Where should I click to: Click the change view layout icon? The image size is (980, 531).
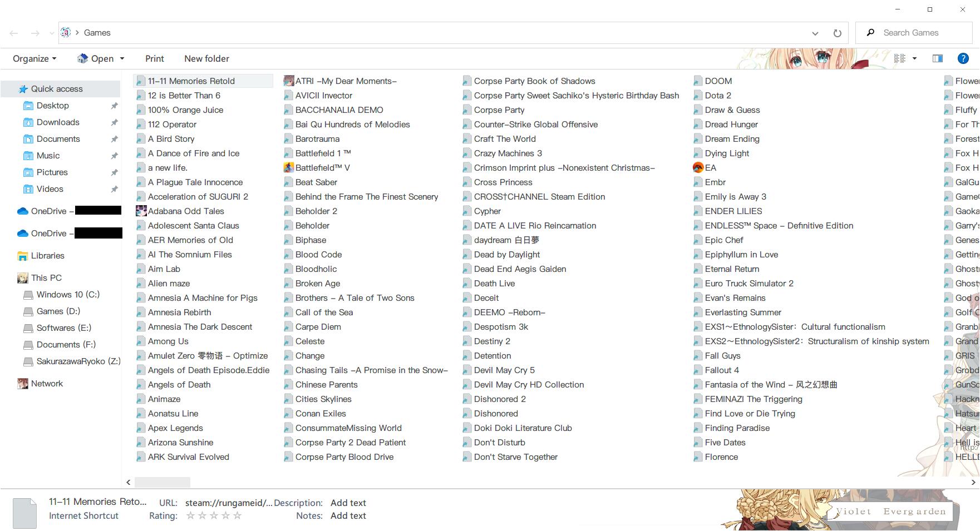coord(899,58)
